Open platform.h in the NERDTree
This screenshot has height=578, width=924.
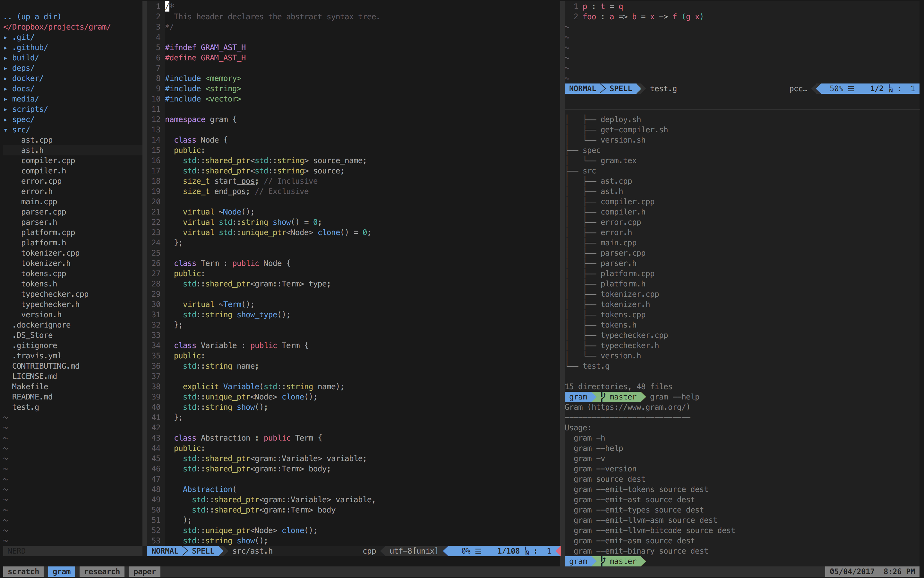click(x=44, y=243)
